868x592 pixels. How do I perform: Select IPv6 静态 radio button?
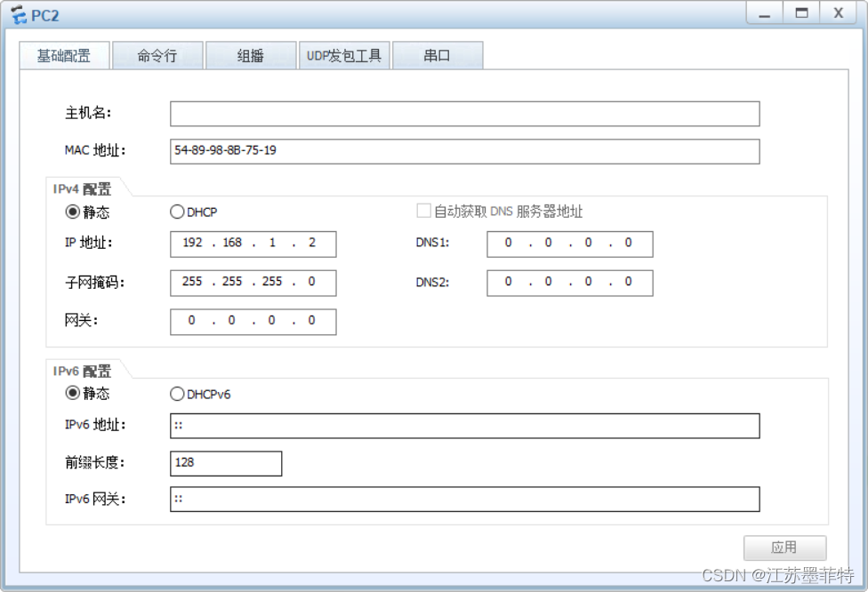[73, 393]
